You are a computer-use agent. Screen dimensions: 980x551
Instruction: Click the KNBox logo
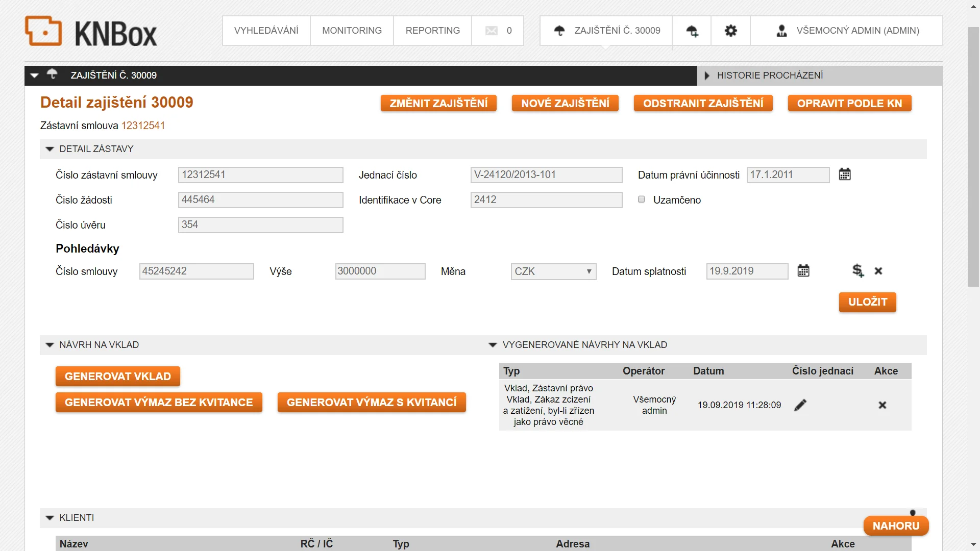point(91,32)
